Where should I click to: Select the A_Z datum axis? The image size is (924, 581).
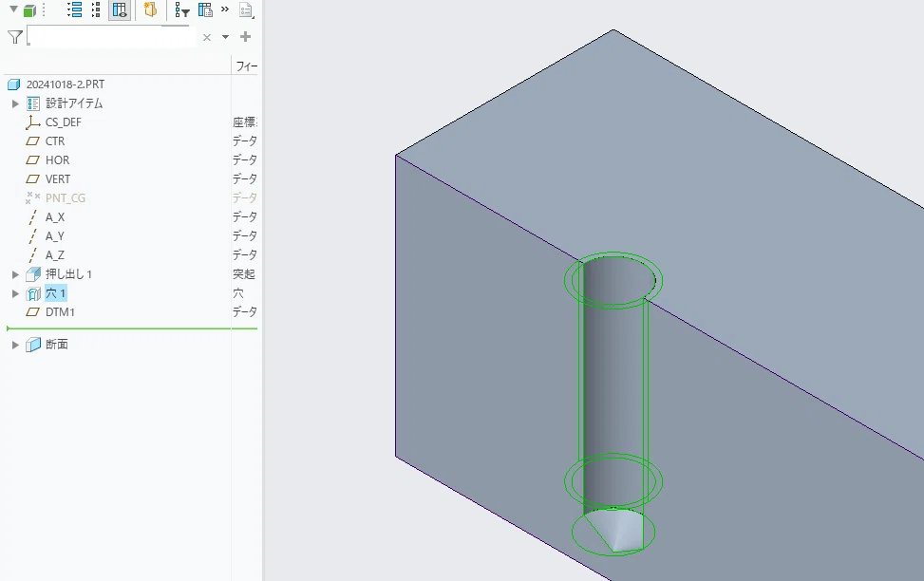click(55, 255)
